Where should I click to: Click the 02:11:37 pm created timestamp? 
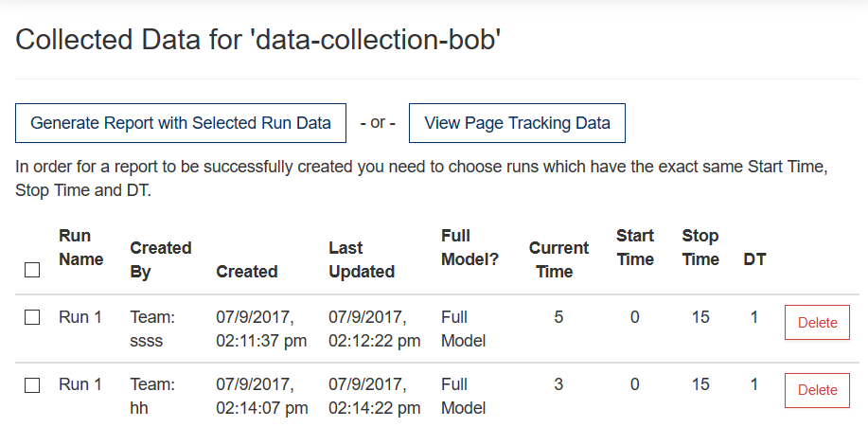click(261, 341)
